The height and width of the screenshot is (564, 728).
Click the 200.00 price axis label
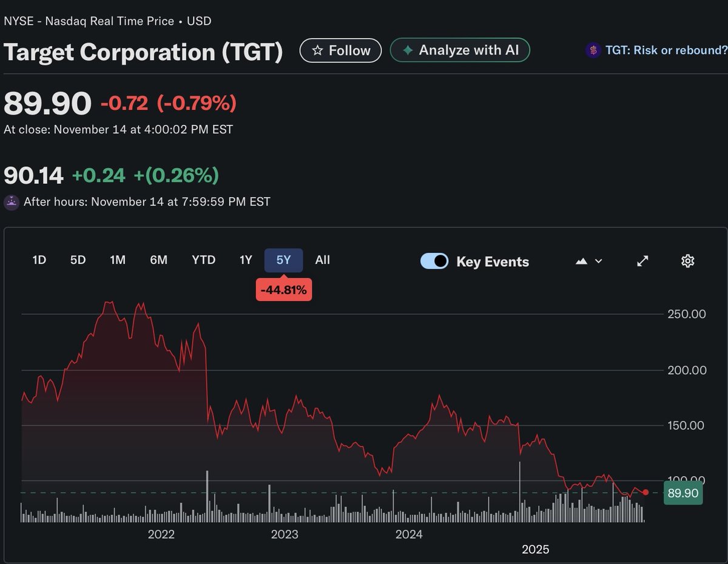687,370
